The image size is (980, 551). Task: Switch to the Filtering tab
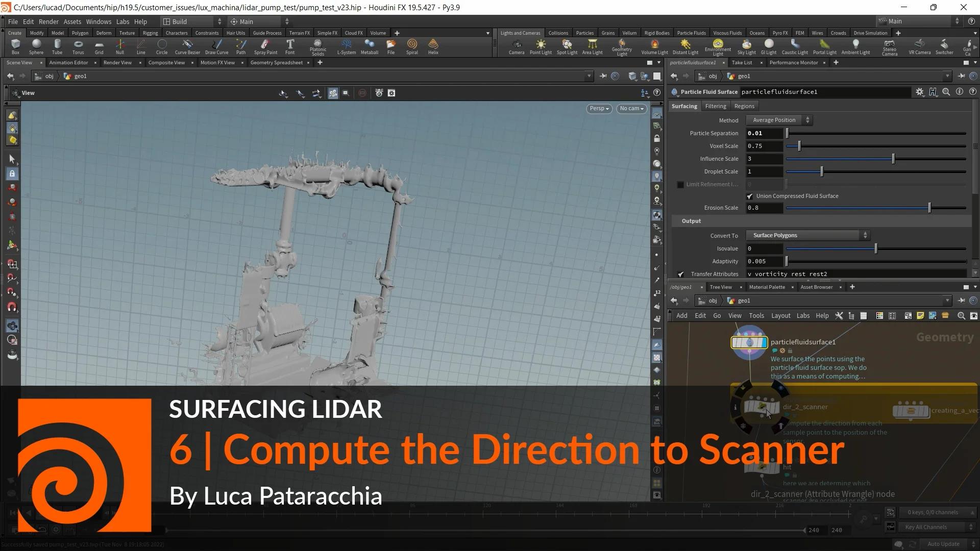pyautogui.click(x=715, y=106)
